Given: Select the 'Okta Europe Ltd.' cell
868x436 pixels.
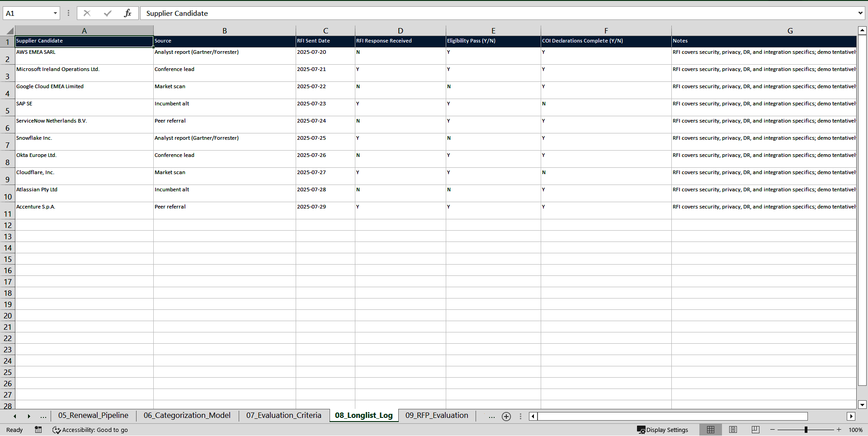Looking at the screenshot, I should point(84,159).
